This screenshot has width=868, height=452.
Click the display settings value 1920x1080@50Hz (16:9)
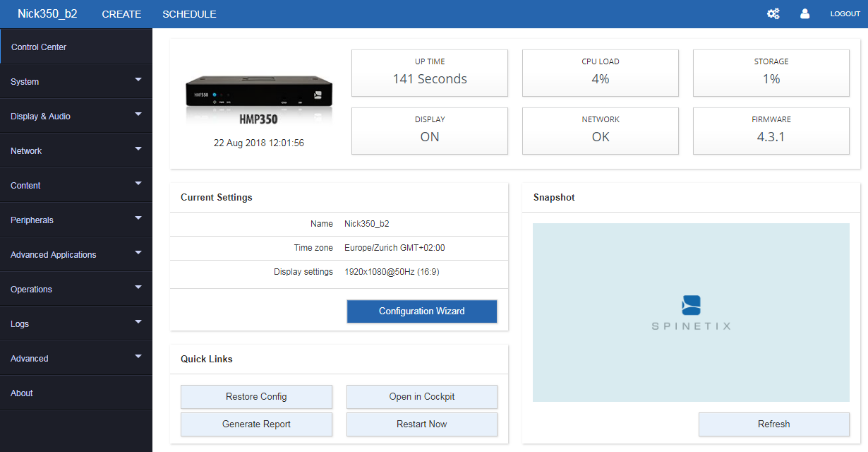pyautogui.click(x=392, y=272)
